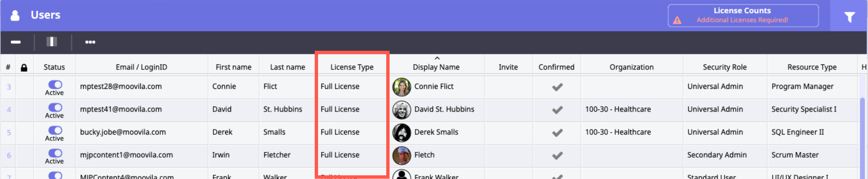
Task: Open the License Counts button
Action: point(743,15)
